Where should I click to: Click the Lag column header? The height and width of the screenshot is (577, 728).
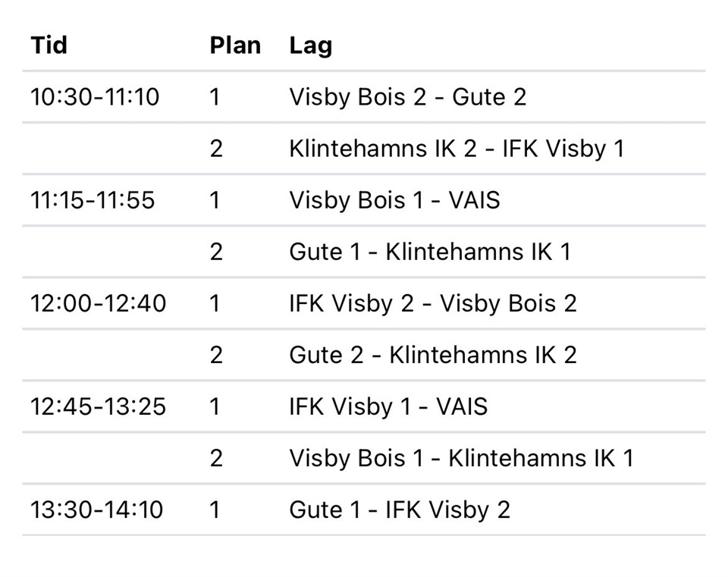311,46
